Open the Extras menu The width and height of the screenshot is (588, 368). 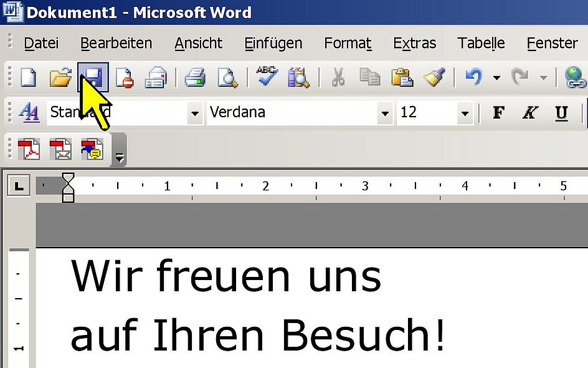[414, 43]
